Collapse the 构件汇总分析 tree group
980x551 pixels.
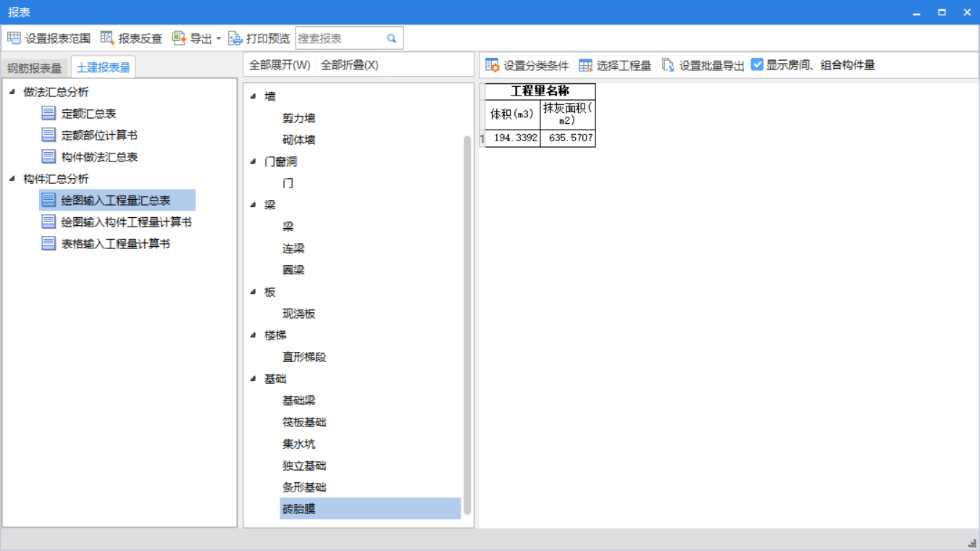pyautogui.click(x=12, y=179)
